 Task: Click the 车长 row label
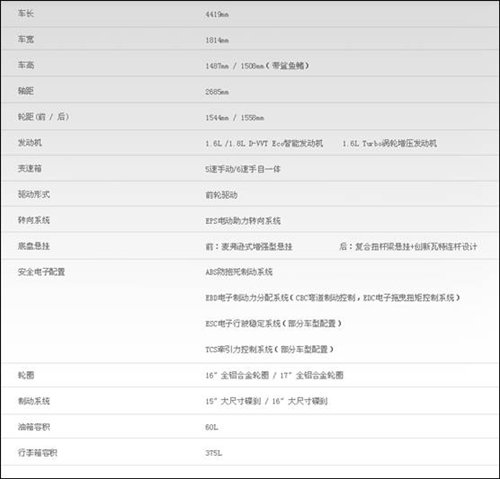26,14
